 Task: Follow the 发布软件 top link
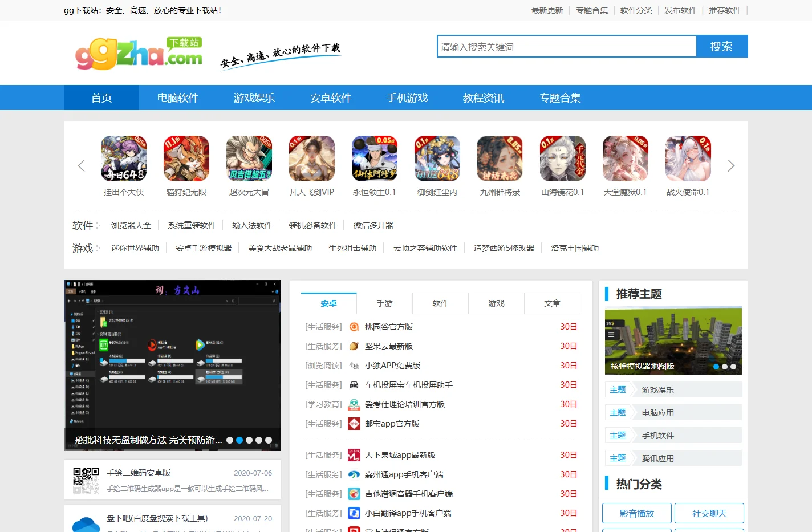pos(680,10)
